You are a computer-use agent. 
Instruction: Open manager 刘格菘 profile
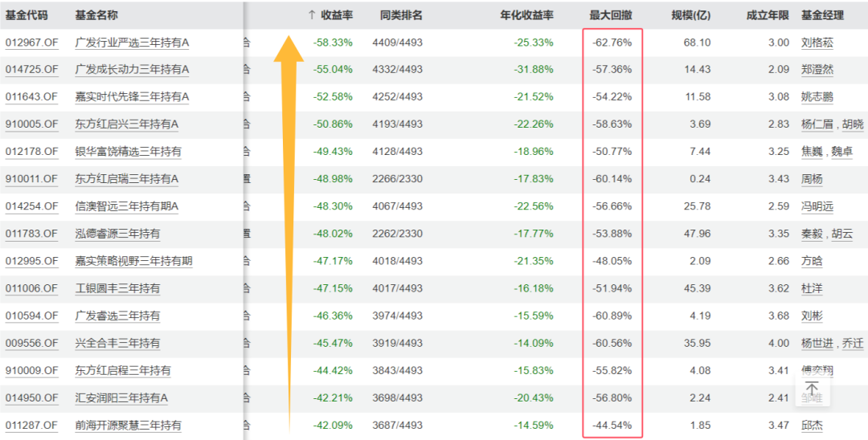click(x=817, y=43)
